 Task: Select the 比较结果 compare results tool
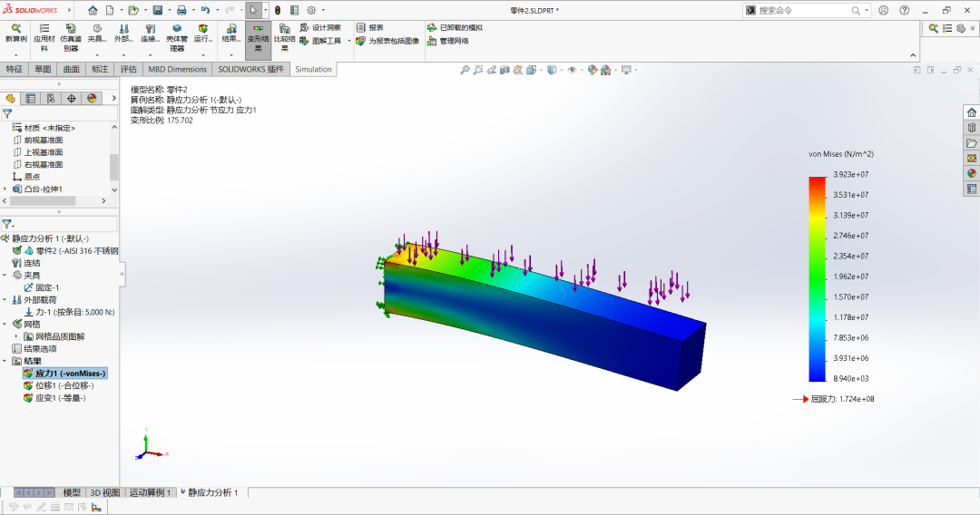pos(284,37)
